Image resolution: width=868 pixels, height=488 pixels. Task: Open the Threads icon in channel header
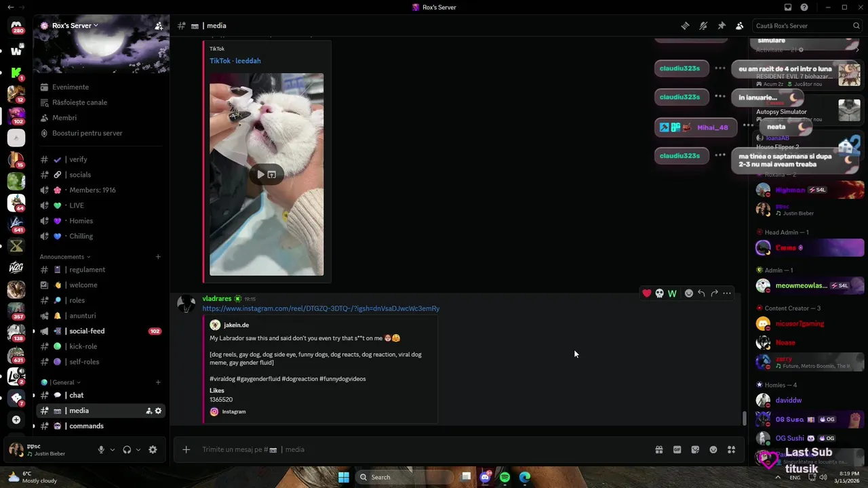click(x=686, y=26)
